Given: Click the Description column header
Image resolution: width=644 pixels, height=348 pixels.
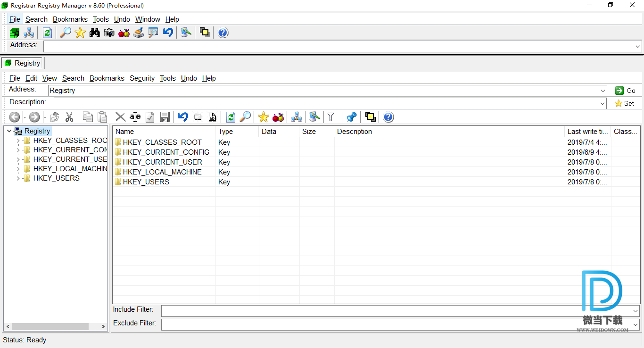Looking at the screenshot, I should (450, 132).
